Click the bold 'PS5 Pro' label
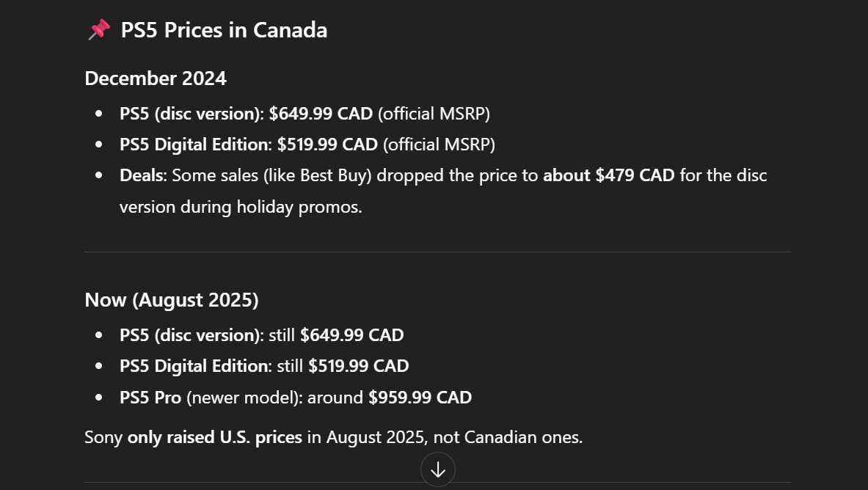 [150, 398]
